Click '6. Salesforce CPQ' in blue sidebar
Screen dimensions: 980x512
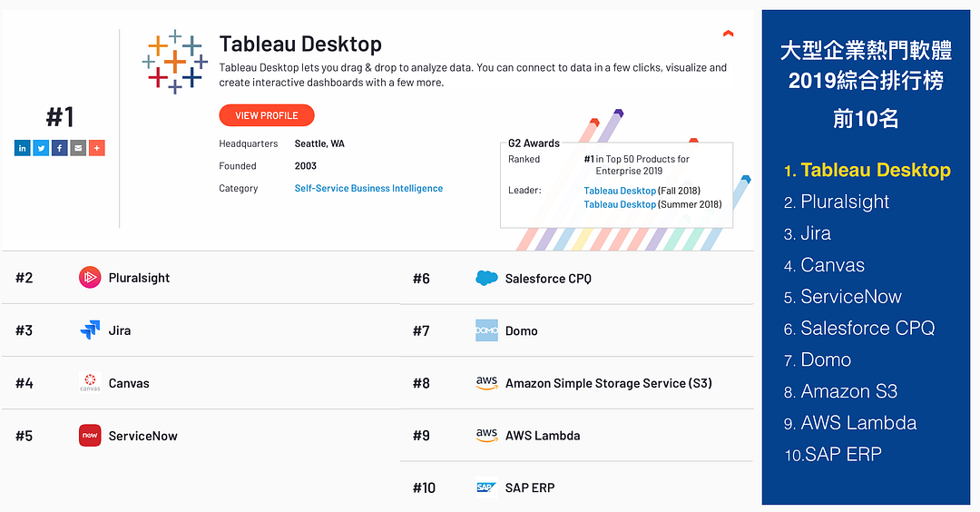point(859,329)
